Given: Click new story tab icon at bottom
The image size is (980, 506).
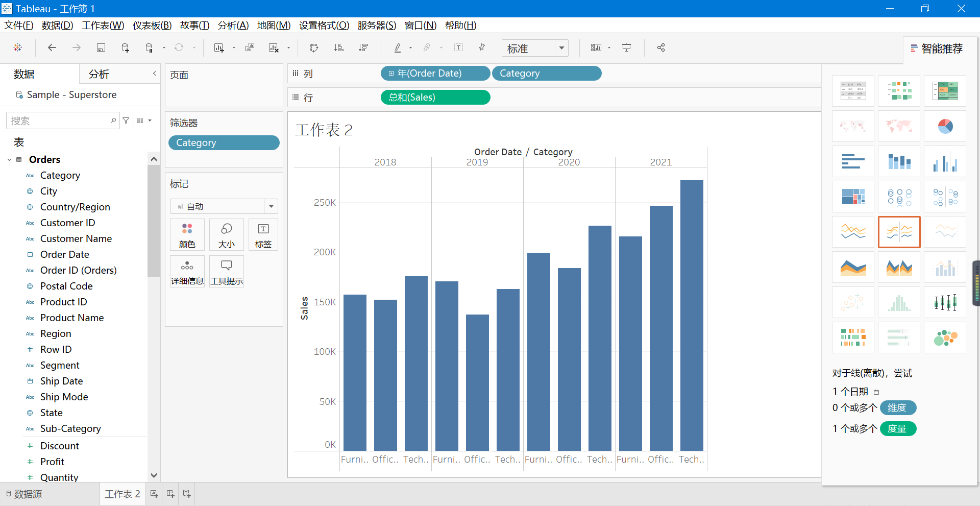Looking at the screenshot, I should (x=187, y=494).
